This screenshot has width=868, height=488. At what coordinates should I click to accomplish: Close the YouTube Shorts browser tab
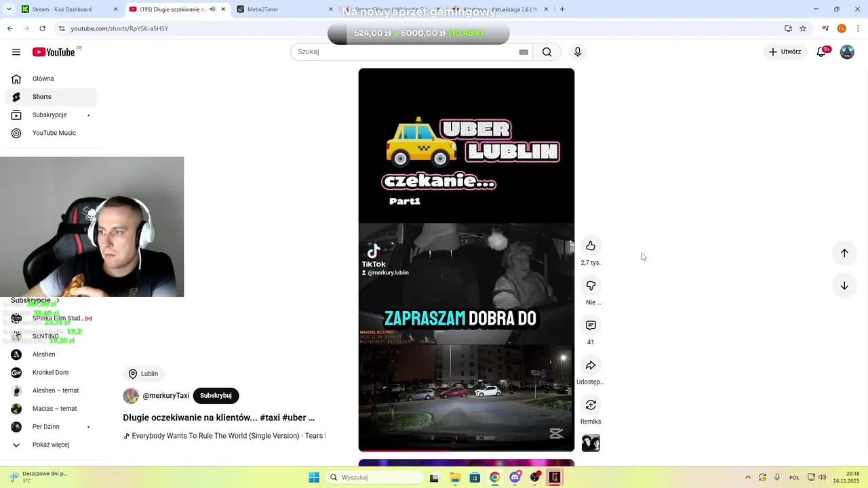tap(223, 9)
